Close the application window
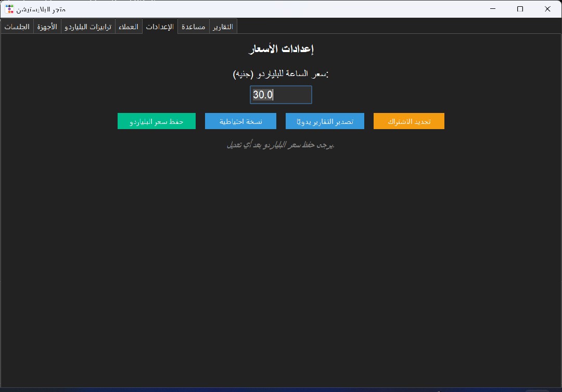This screenshot has width=562, height=392. click(x=547, y=9)
